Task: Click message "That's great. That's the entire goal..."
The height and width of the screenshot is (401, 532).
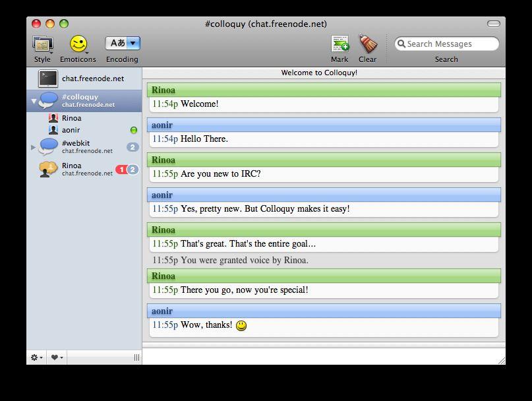Action: pyautogui.click(x=248, y=244)
